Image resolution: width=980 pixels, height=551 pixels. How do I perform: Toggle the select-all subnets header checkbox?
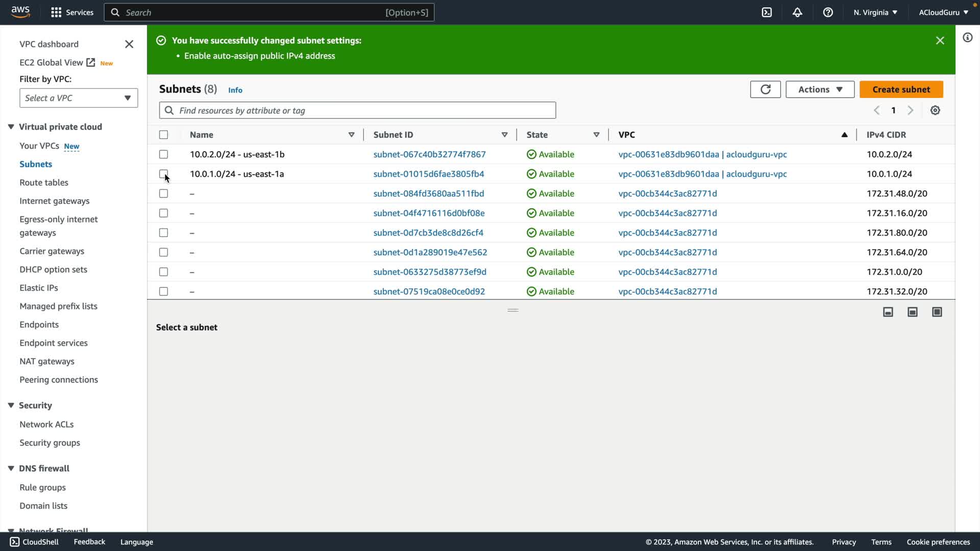click(x=163, y=135)
